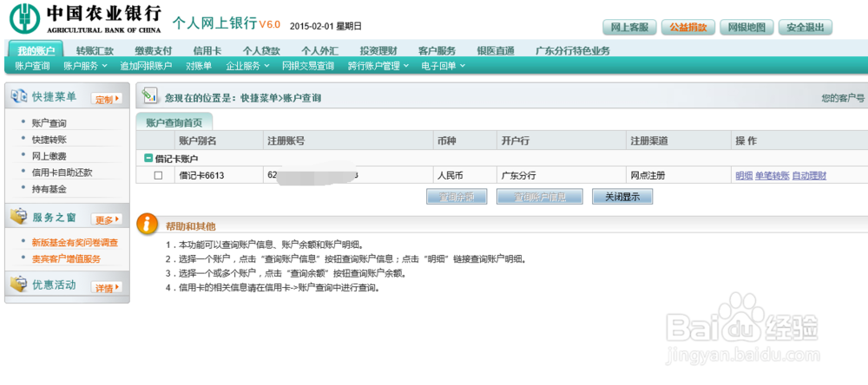
Task: Switch to the 投资理财 tab
Action: pyautogui.click(x=378, y=51)
